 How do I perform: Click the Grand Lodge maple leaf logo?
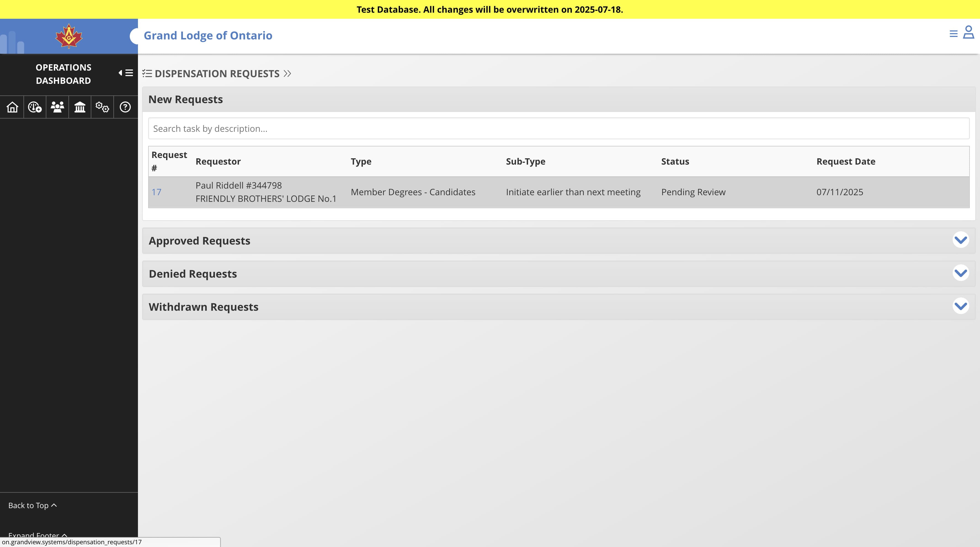(69, 36)
